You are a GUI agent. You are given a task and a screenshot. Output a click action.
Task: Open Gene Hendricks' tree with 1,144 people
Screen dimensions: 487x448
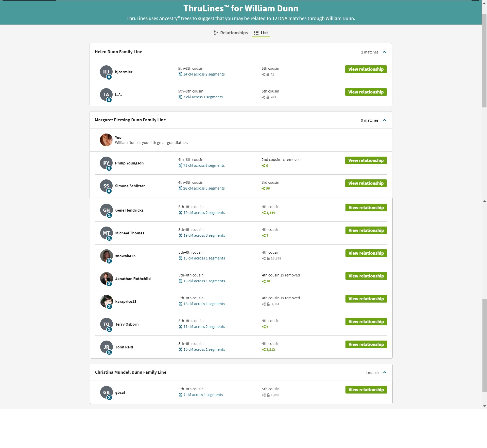click(x=268, y=213)
